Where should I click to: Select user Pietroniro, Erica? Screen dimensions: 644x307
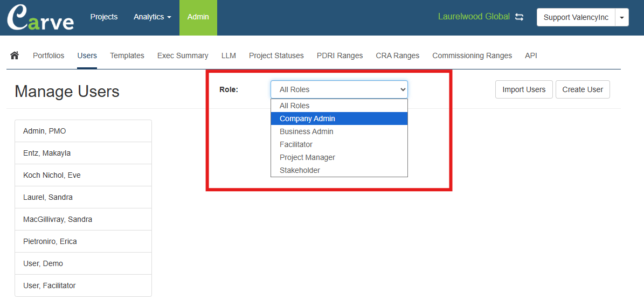point(84,241)
